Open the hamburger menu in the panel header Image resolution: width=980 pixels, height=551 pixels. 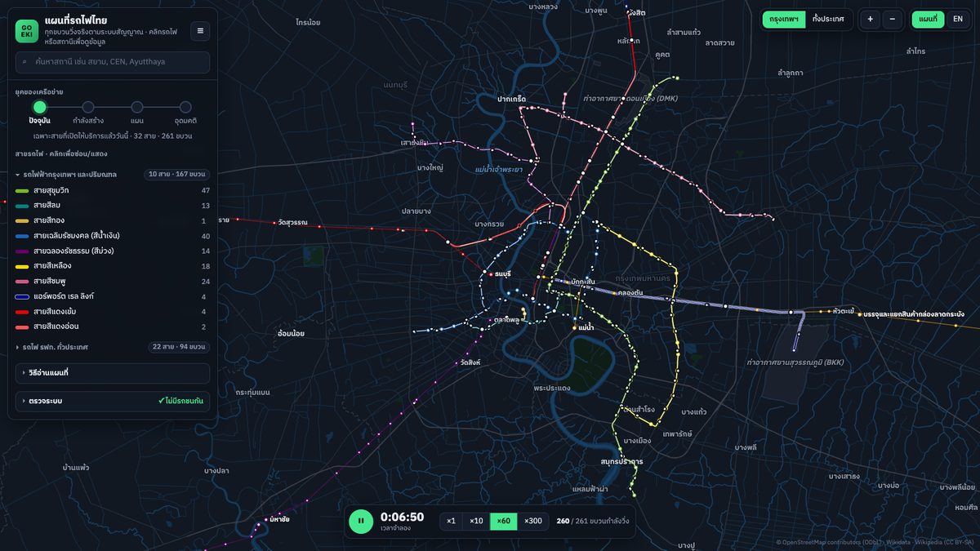[x=200, y=31]
